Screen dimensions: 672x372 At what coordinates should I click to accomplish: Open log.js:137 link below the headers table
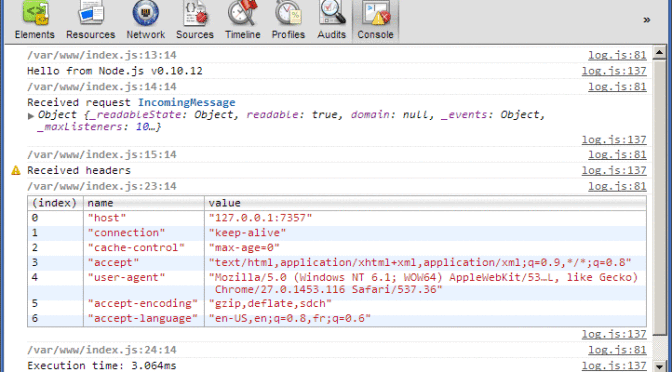pos(614,334)
